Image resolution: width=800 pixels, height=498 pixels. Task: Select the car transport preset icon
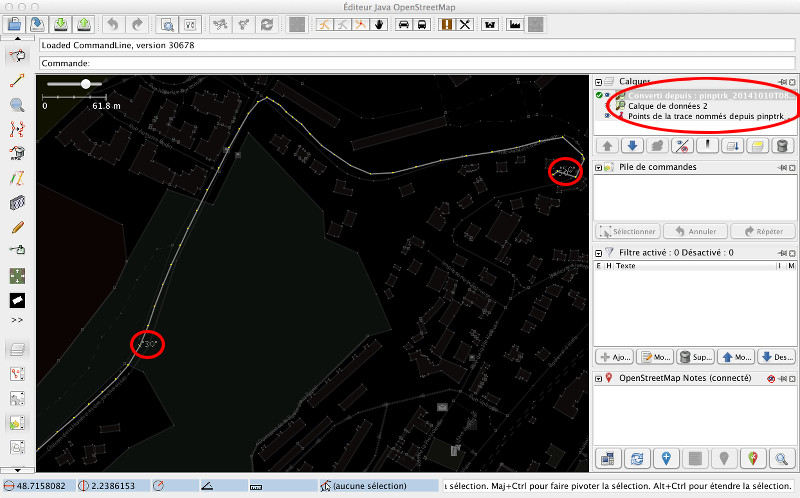coord(404,24)
